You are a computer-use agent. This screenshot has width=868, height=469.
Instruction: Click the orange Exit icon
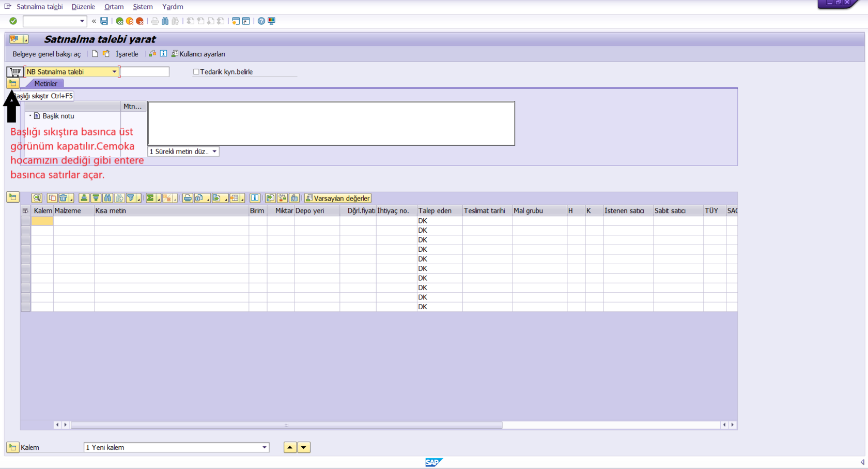pyautogui.click(x=130, y=21)
